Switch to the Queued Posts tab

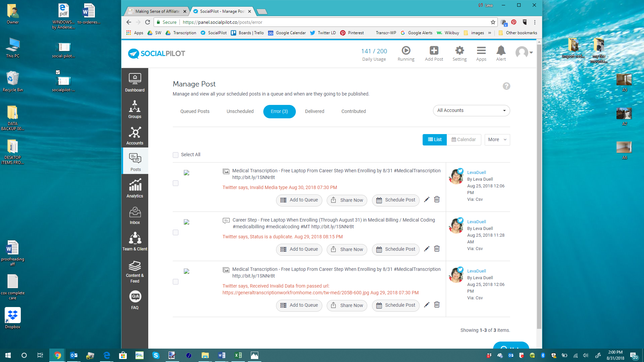pyautogui.click(x=195, y=111)
